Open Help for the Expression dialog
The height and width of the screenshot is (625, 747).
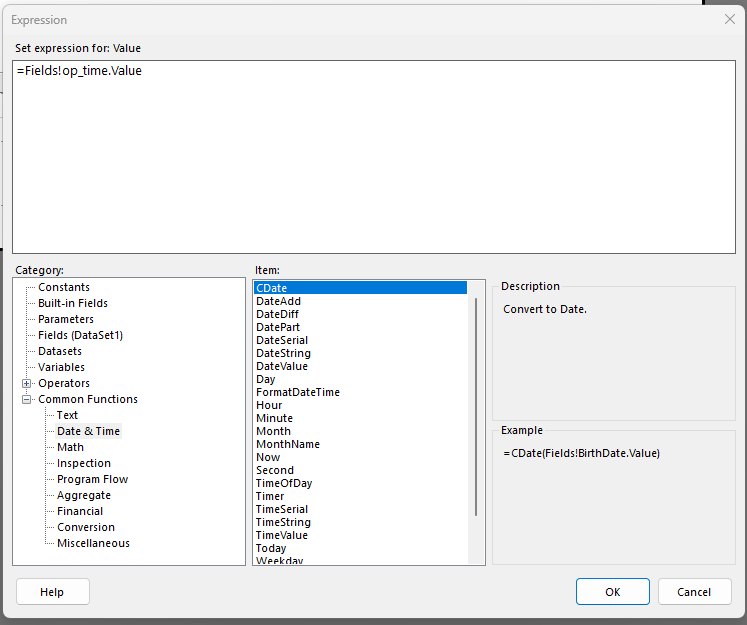(x=52, y=592)
